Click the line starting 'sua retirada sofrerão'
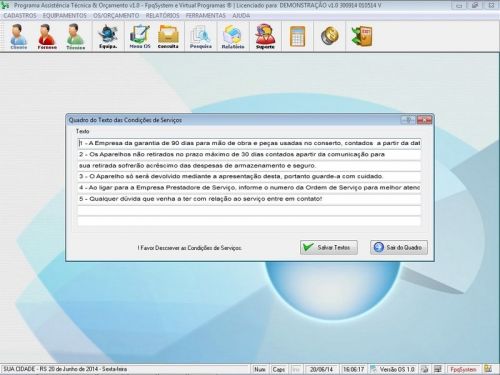The width and height of the screenshot is (500, 375). pyautogui.click(x=249, y=166)
